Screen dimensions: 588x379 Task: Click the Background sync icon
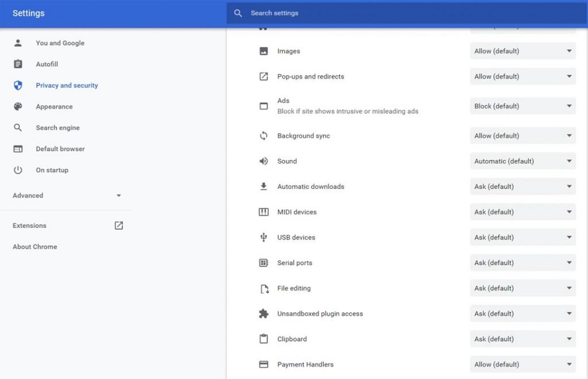(264, 136)
